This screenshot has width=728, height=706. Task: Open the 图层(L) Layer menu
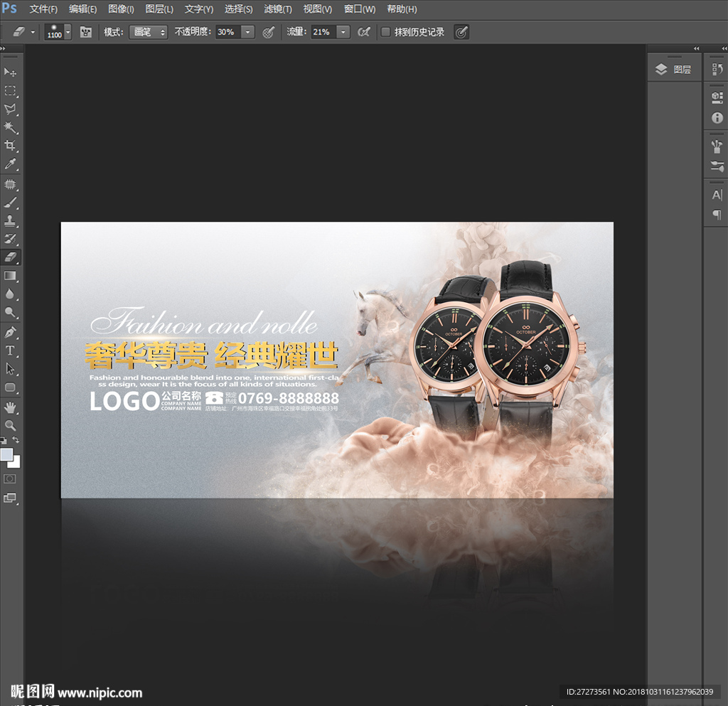(x=159, y=9)
